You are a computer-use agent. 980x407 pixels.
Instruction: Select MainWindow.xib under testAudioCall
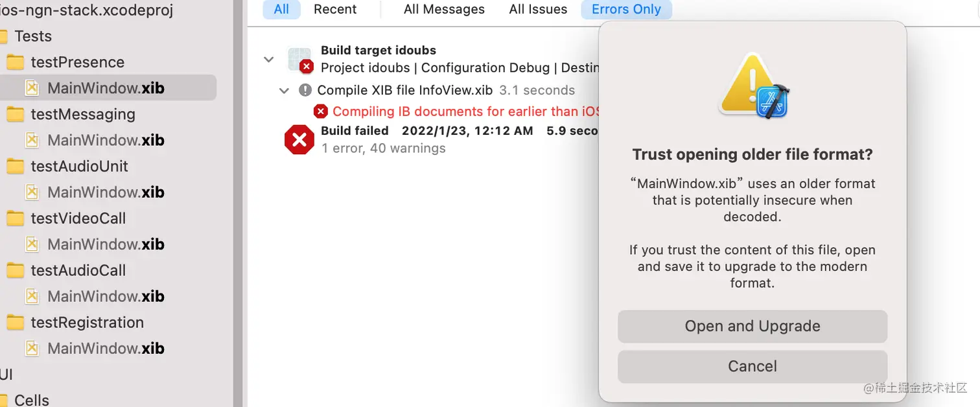[x=106, y=296]
